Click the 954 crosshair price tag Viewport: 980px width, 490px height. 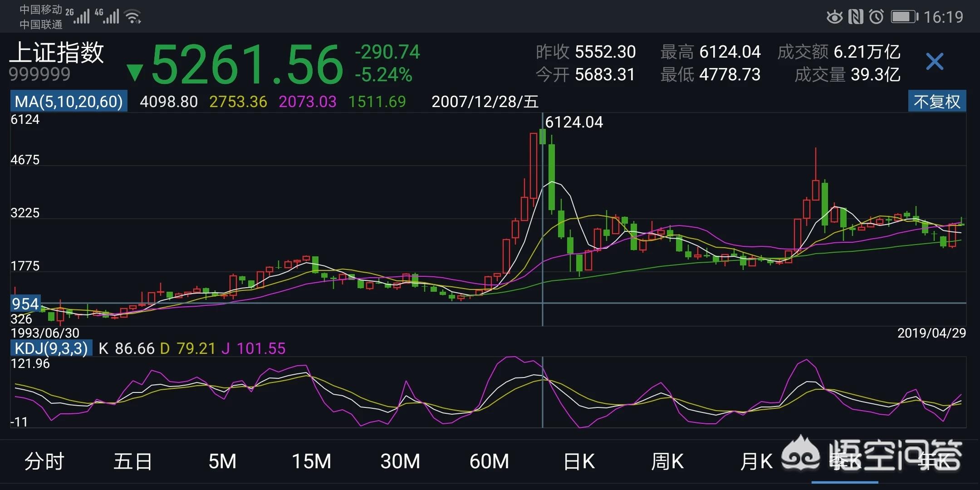click(x=25, y=304)
